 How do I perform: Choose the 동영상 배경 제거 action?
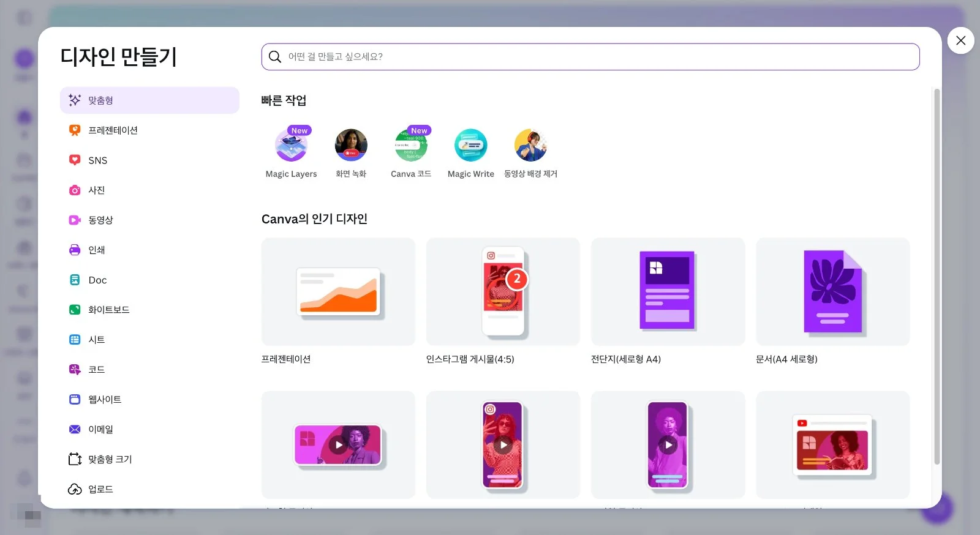pos(530,153)
